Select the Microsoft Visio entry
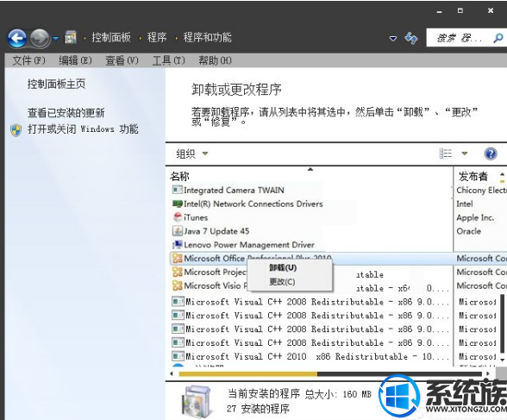The width and height of the screenshot is (507, 420). tap(216, 285)
